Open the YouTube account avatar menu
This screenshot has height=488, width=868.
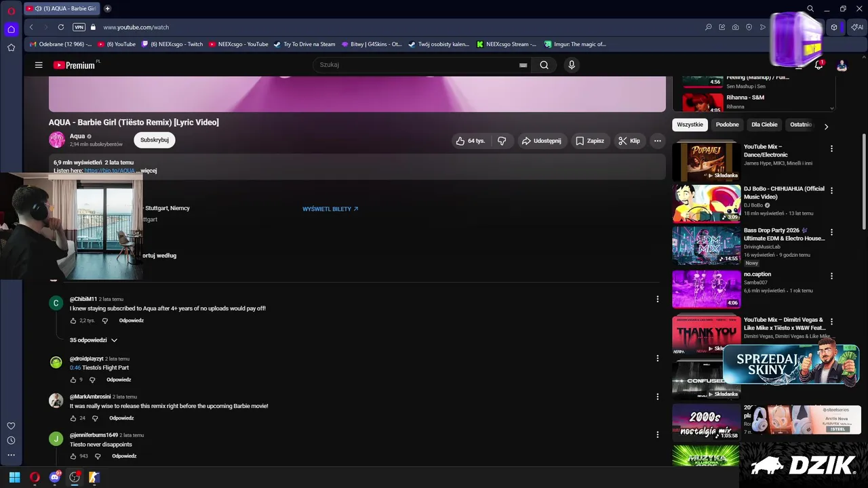pos(842,65)
